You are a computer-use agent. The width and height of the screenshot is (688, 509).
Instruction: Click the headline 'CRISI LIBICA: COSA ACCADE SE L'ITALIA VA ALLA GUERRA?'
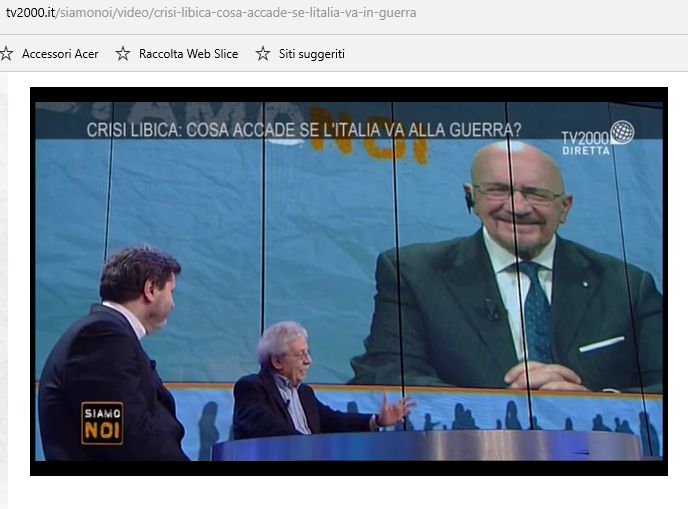304,130
